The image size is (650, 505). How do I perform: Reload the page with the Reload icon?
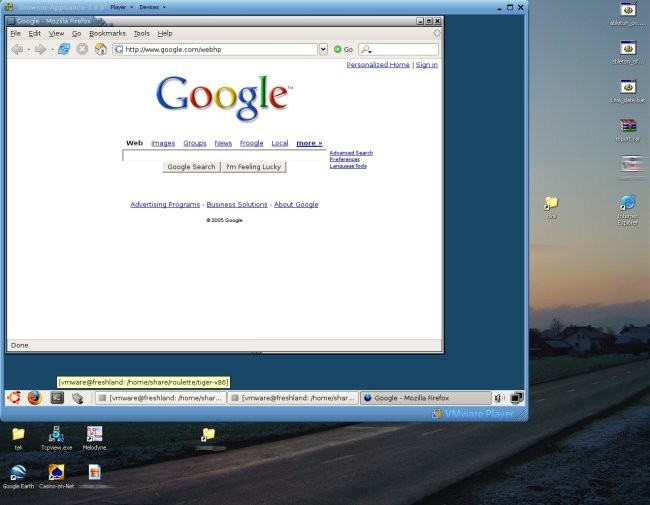64,49
